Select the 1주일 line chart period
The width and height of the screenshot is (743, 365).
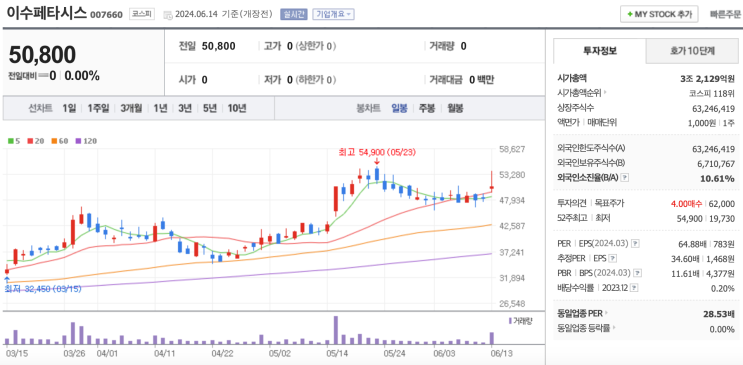click(x=98, y=108)
